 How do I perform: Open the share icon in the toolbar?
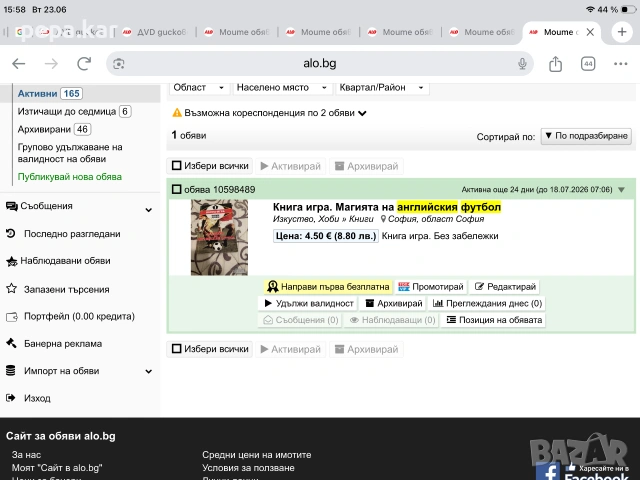coord(555,64)
